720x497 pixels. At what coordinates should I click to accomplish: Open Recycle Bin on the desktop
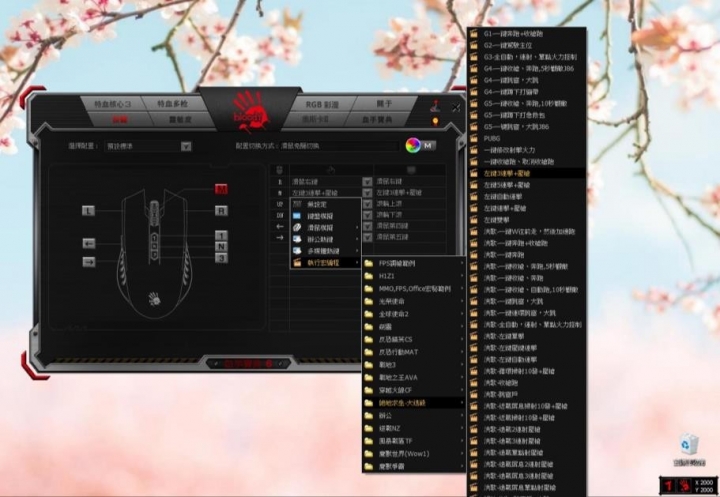point(689,449)
